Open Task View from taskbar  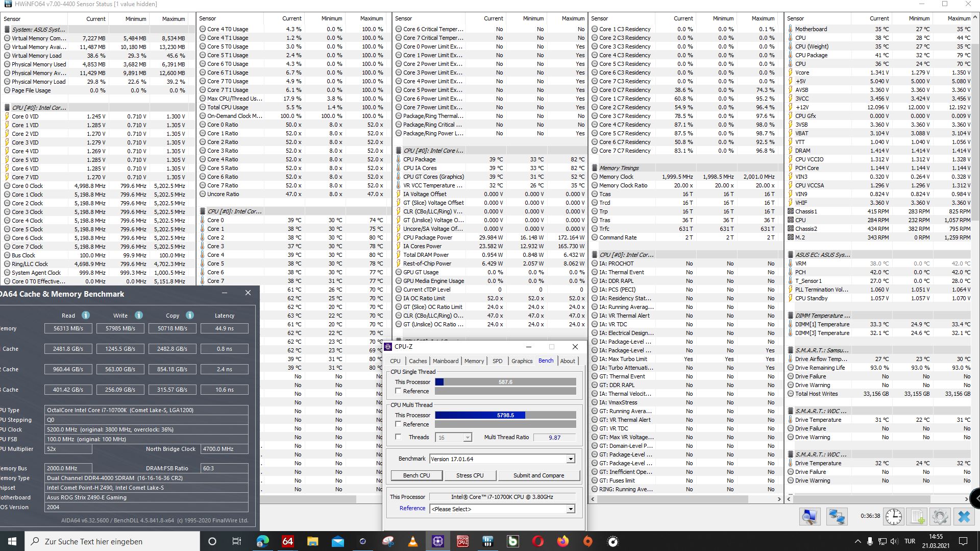(x=236, y=541)
